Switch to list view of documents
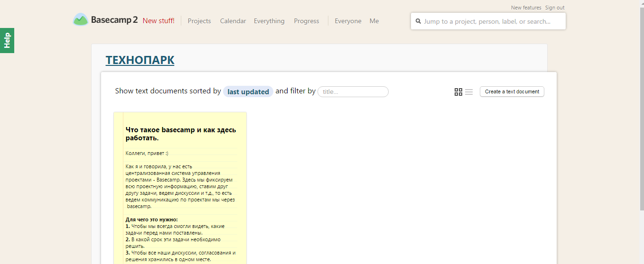Screen dimensions: 644x264 pos(469,92)
